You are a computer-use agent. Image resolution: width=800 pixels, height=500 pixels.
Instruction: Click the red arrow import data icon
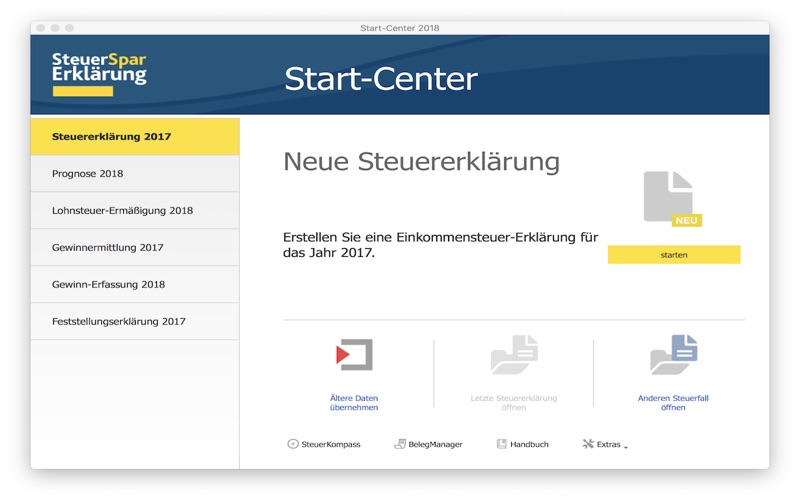point(354,354)
